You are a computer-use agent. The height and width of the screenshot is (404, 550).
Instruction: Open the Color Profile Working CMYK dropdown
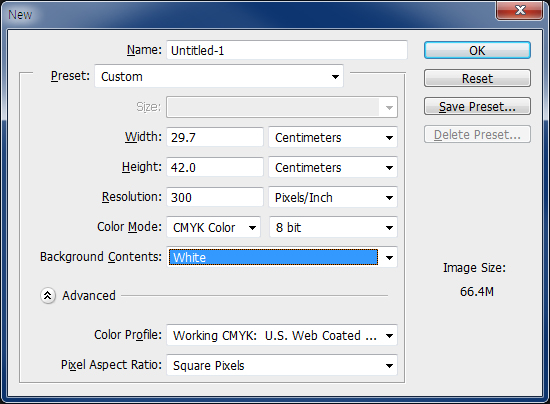282,335
